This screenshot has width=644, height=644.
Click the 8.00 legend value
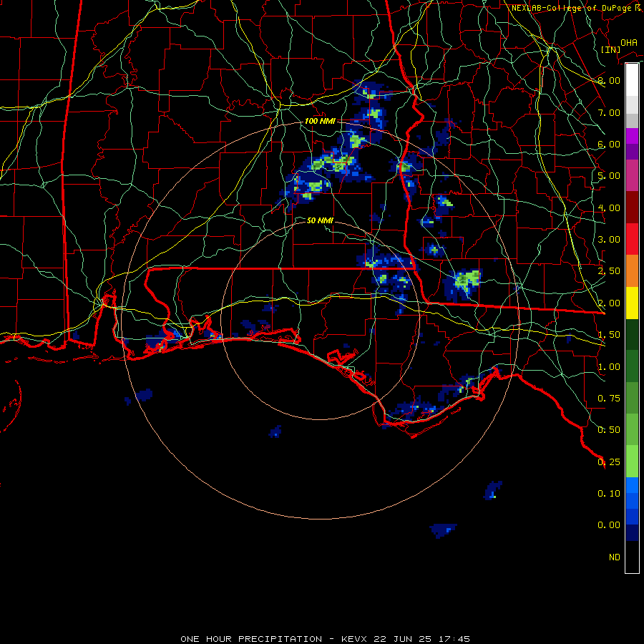coord(609,80)
